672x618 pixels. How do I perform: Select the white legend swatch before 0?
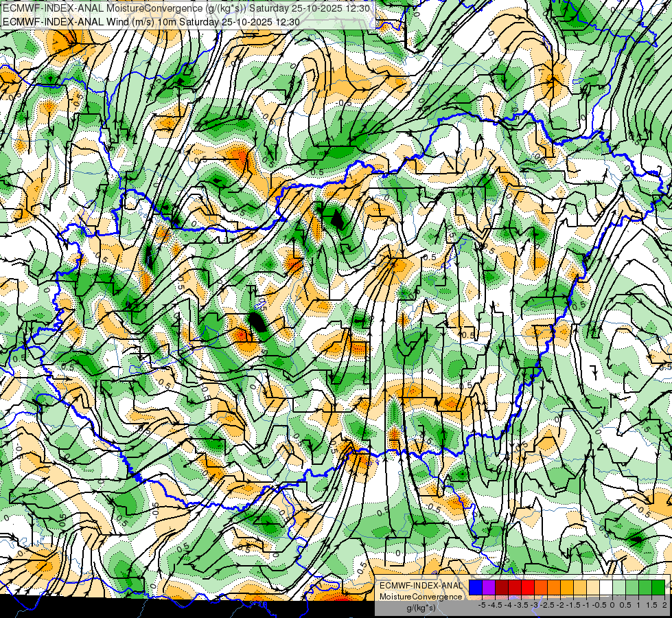[x=606, y=588]
